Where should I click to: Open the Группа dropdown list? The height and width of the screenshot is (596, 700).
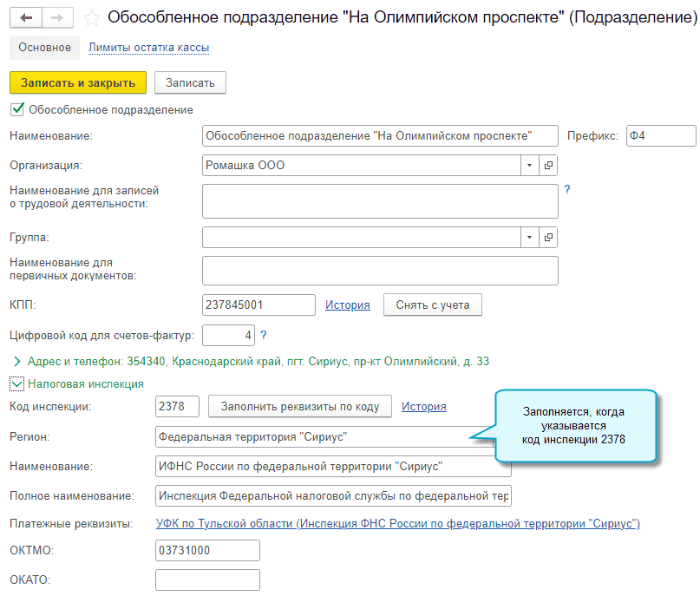(x=530, y=237)
